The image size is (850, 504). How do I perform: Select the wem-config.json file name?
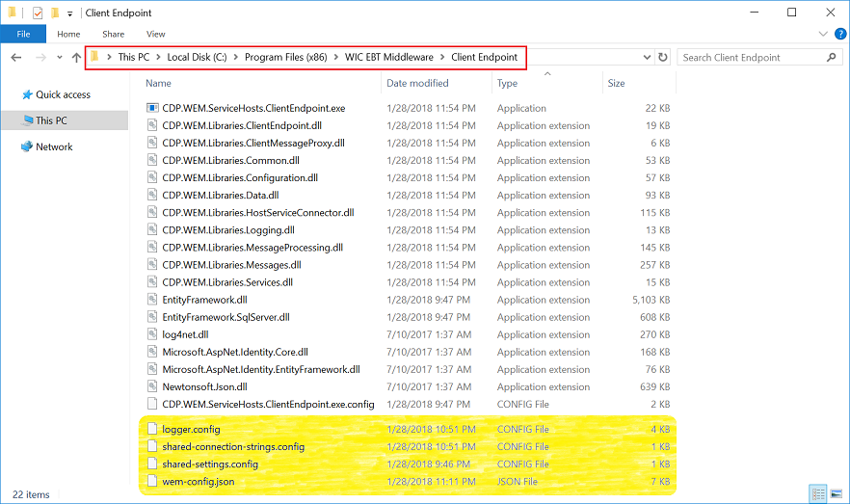(x=199, y=481)
